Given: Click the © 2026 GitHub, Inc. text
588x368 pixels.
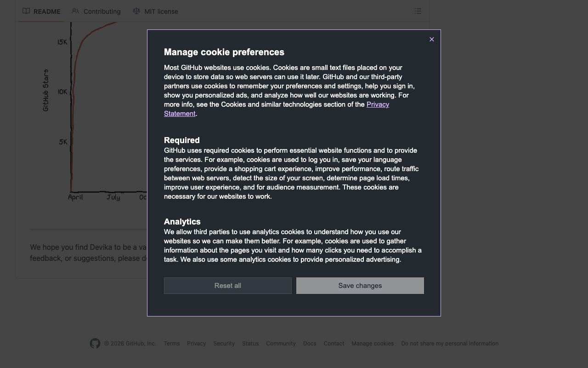Looking at the screenshot, I should coord(130,344).
